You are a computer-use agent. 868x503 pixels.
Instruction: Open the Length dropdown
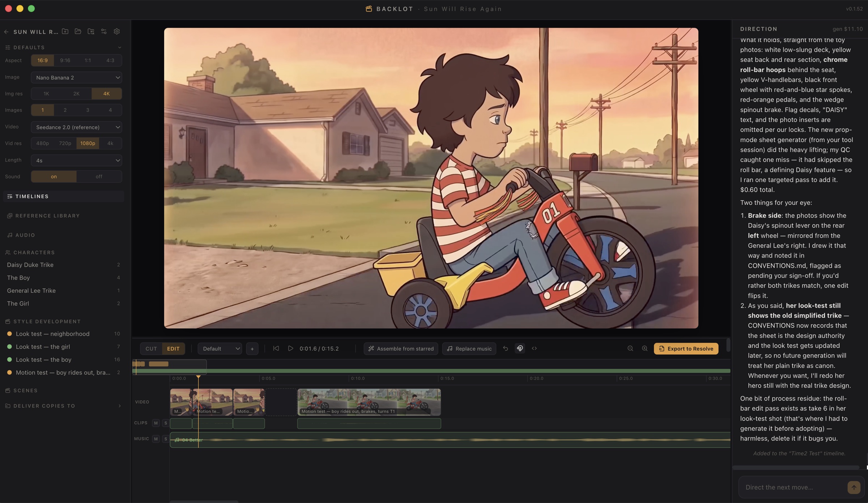76,160
